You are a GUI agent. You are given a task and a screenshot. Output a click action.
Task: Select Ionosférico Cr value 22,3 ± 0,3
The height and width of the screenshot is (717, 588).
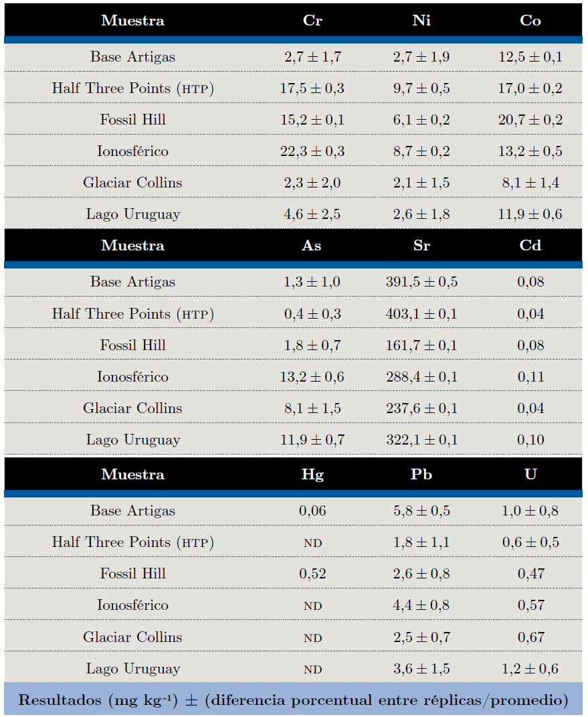(x=312, y=151)
